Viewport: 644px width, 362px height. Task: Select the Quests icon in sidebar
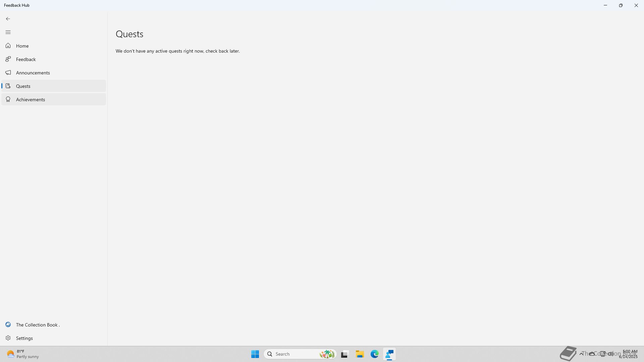point(8,86)
